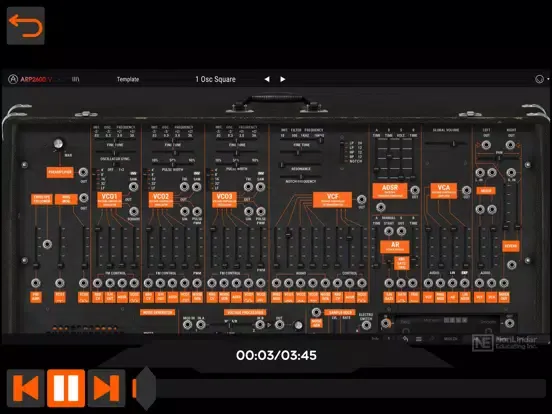552x414 pixels.
Task: Click the Left OUT jack
Action: click(x=486, y=145)
